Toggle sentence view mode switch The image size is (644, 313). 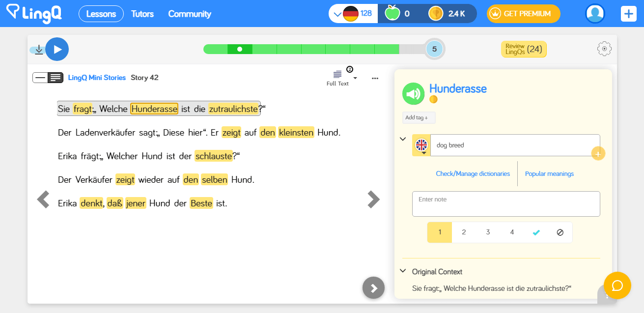tap(48, 78)
